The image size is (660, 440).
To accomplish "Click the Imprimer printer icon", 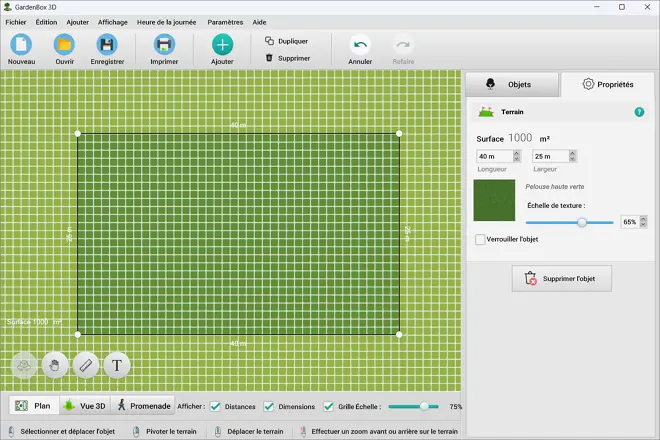I will tap(164, 44).
